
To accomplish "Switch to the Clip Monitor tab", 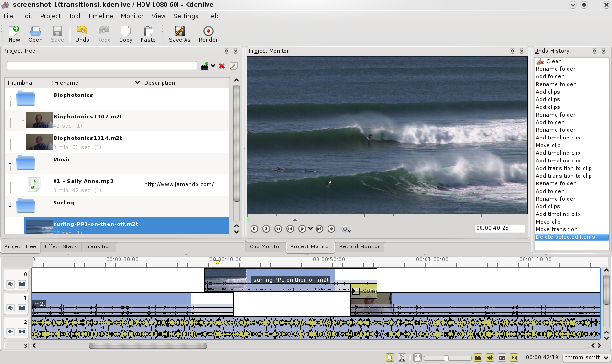I will point(266,246).
